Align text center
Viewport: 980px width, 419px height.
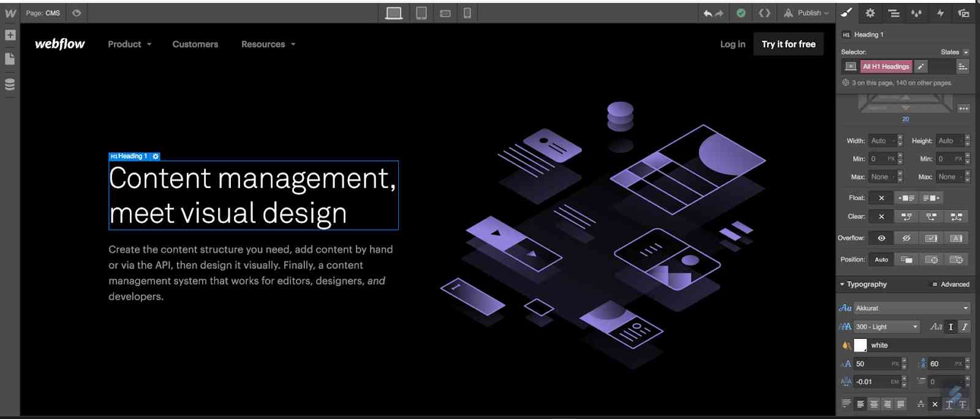[874, 404]
